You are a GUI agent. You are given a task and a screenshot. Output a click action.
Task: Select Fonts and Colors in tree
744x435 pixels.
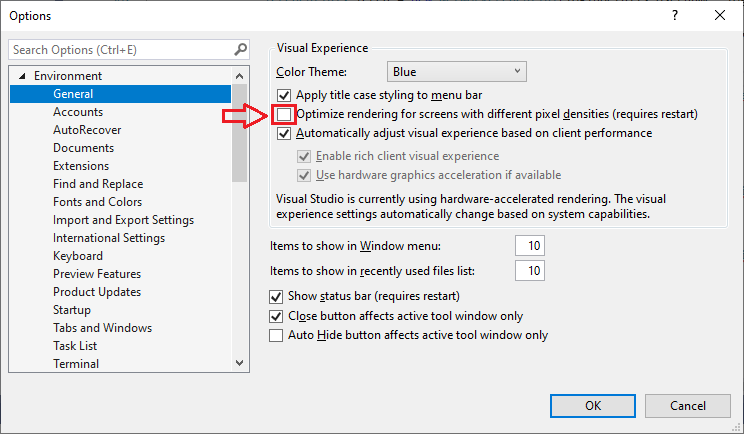pos(97,202)
